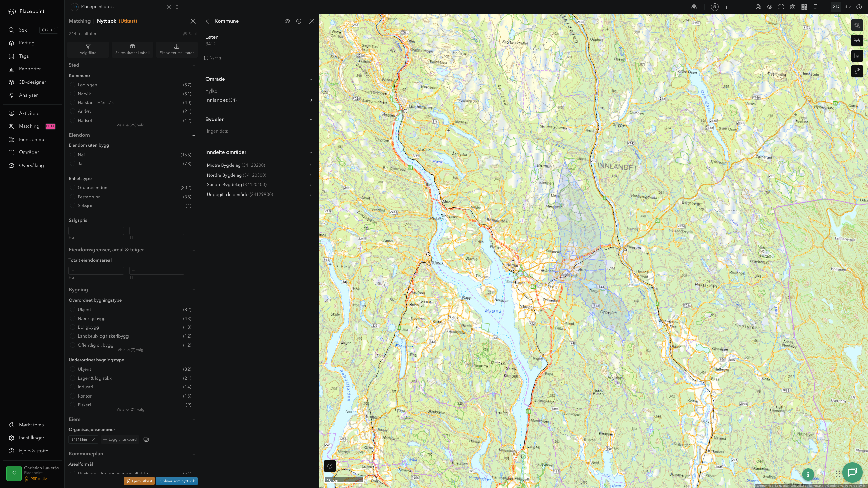Switch map to 2D view
868x488 pixels.
tap(836, 7)
